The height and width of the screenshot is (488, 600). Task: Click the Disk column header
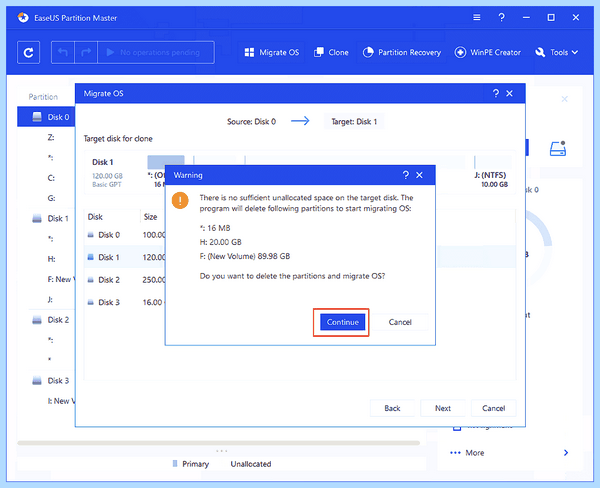click(95, 217)
